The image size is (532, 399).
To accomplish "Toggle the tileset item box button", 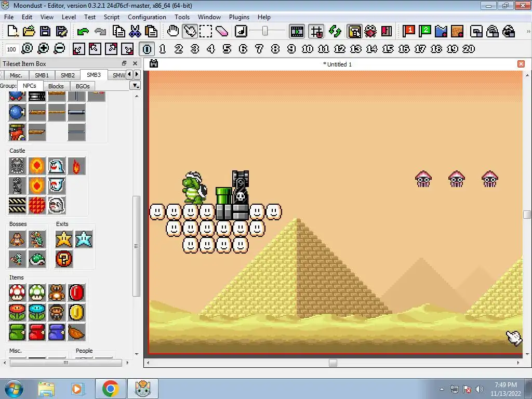I will pos(354,31).
